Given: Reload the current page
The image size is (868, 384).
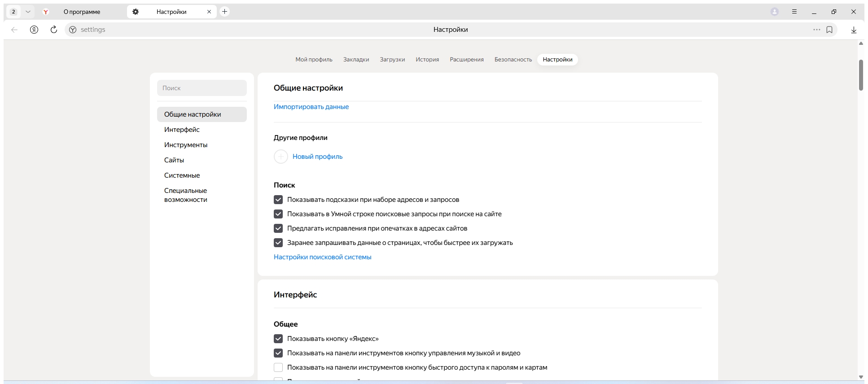Looking at the screenshot, I should tap(54, 30).
